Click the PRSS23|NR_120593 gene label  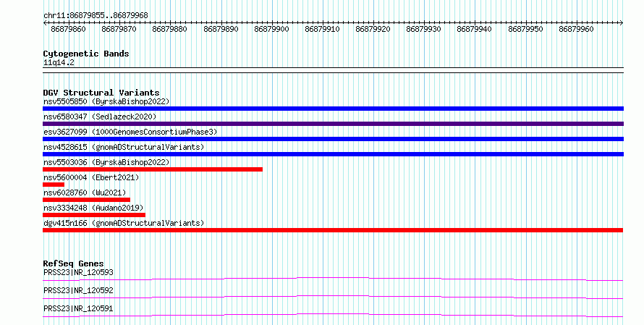pyautogui.click(x=78, y=272)
